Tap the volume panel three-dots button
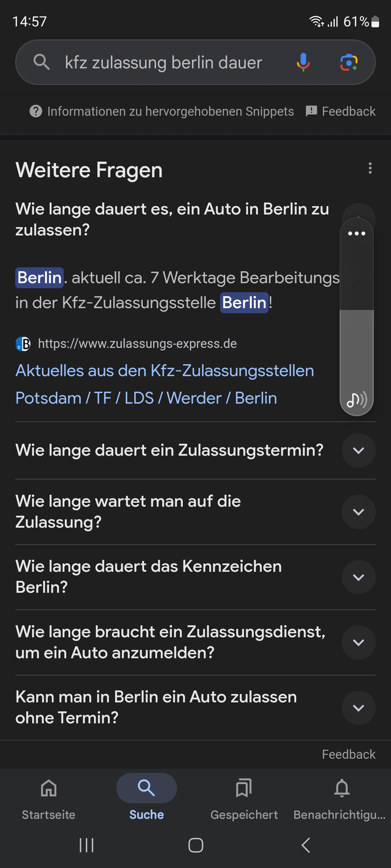Screen dimensions: 391x868 [357, 234]
